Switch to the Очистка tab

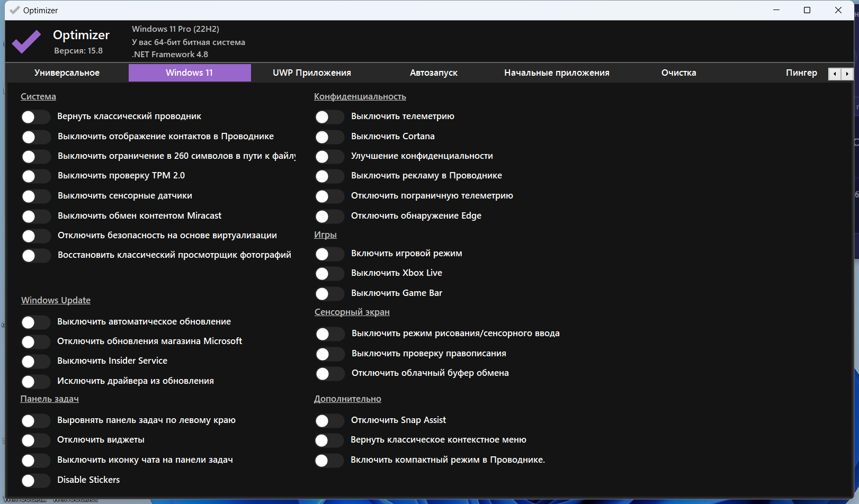[x=679, y=73]
